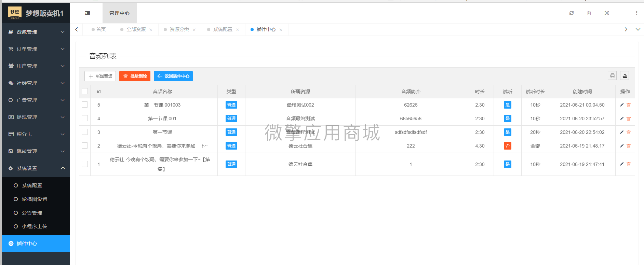Expand the 提现管理 sidebar menu
This screenshot has width=644, height=265.
pyautogui.click(x=36, y=117)
